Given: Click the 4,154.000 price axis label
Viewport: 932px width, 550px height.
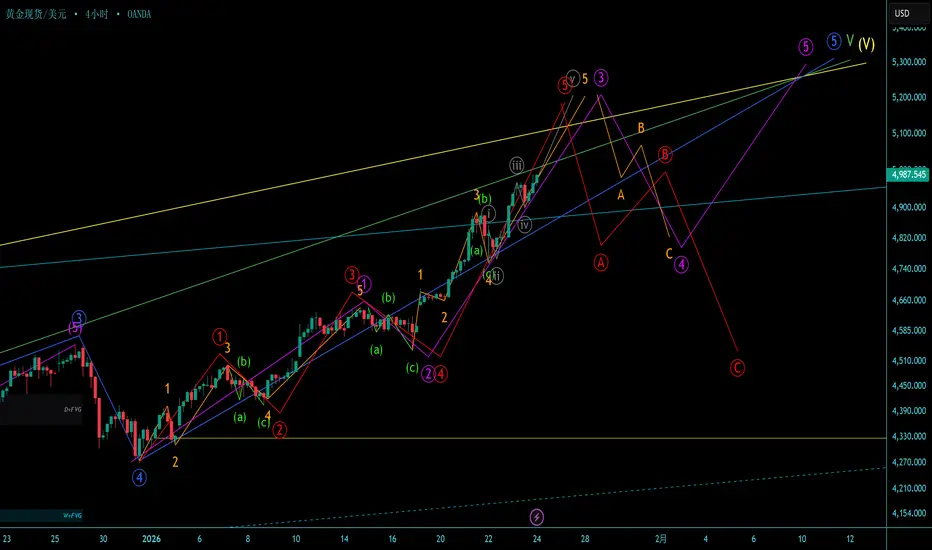Looking at the screenshot, I should (909, 513).
